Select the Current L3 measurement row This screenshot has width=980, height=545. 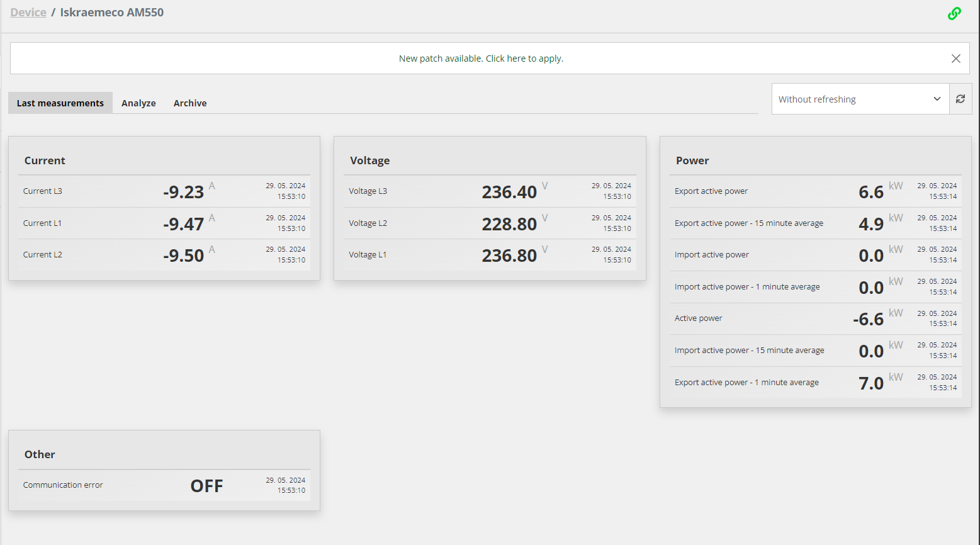pos(164,191)
